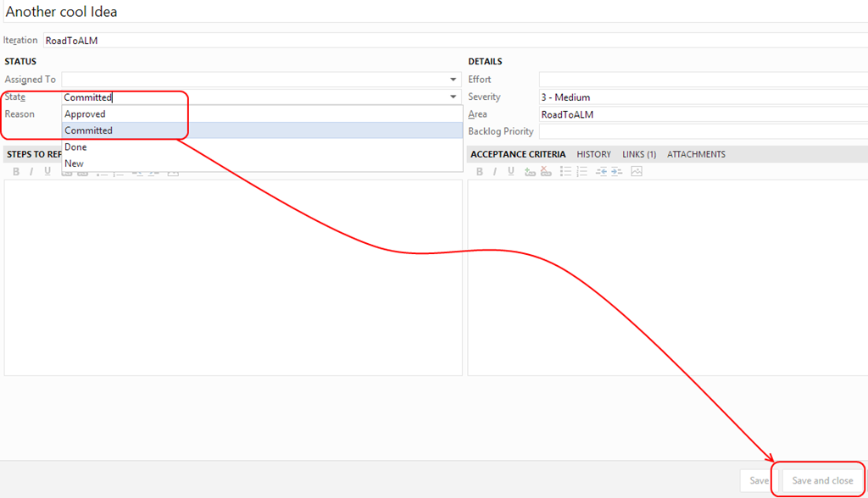Choose Approved from the State list
Viewport: 868px width, 498px height.
point(85,114)
